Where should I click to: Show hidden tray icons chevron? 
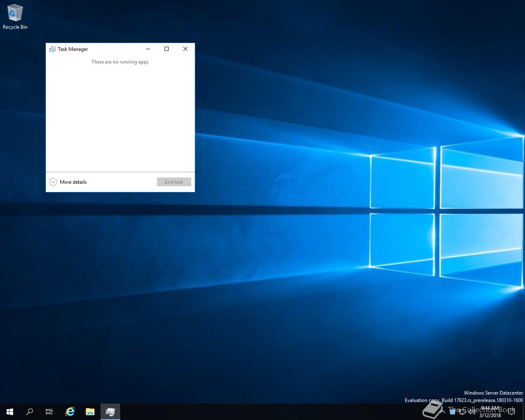click(443, 412)
